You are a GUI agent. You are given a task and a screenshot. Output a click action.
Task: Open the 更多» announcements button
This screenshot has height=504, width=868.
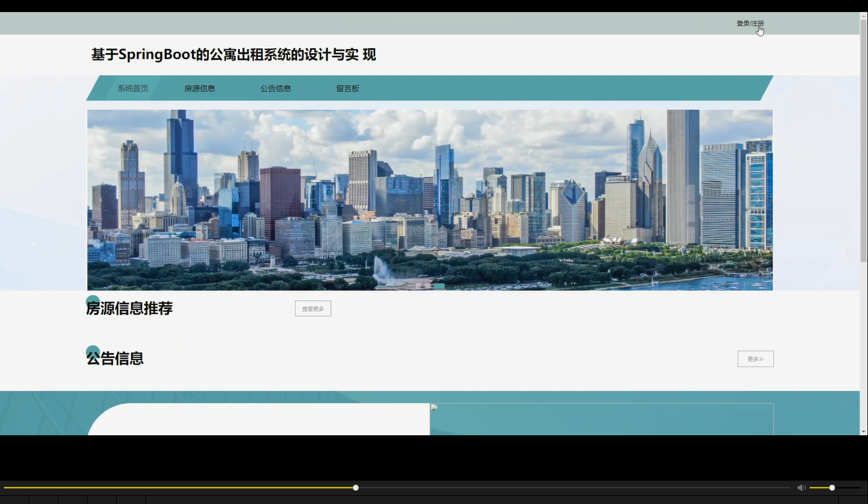(755, 359)
